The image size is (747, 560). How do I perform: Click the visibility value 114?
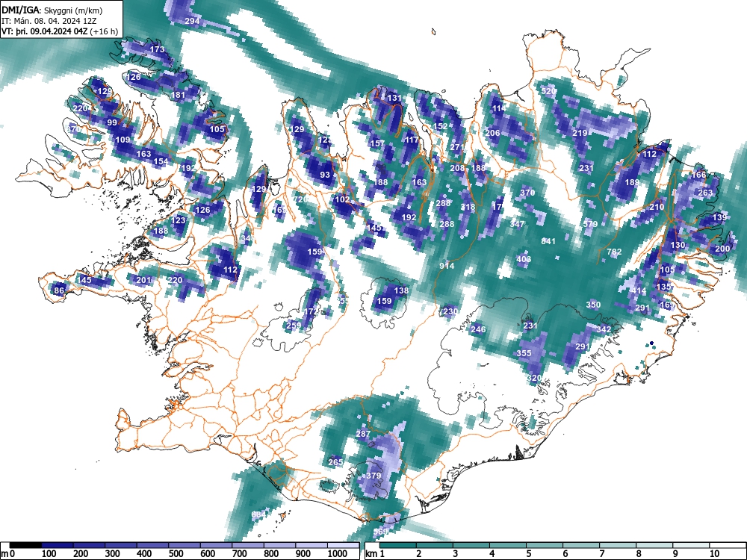click(499, 108)
